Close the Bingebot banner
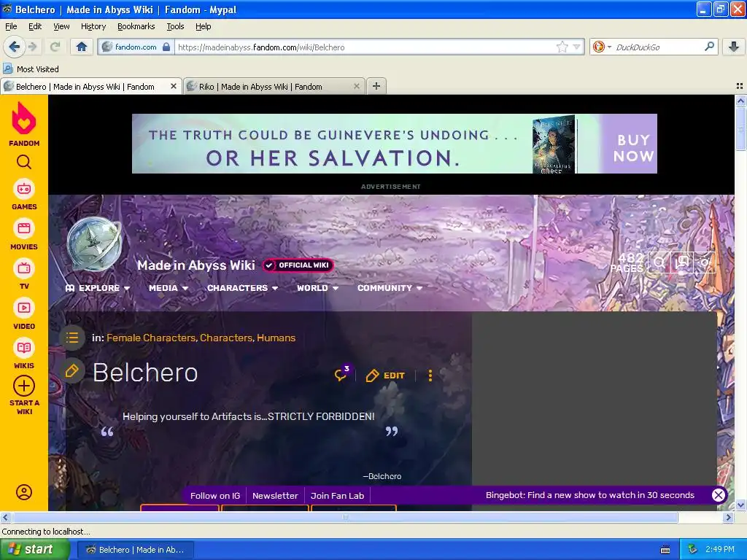 [x=719, y=495]
